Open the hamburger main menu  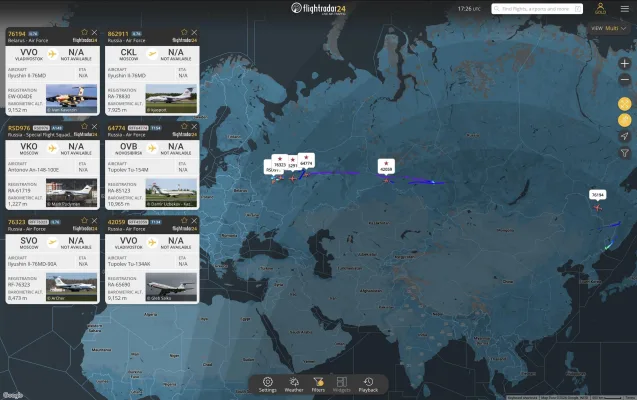coord(625,9)
